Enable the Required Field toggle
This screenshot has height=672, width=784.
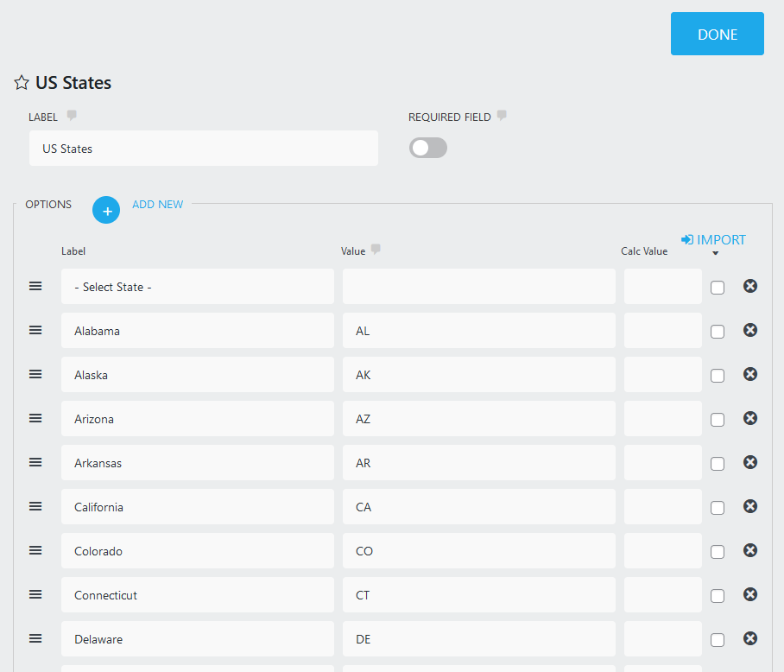pos(428,148)
